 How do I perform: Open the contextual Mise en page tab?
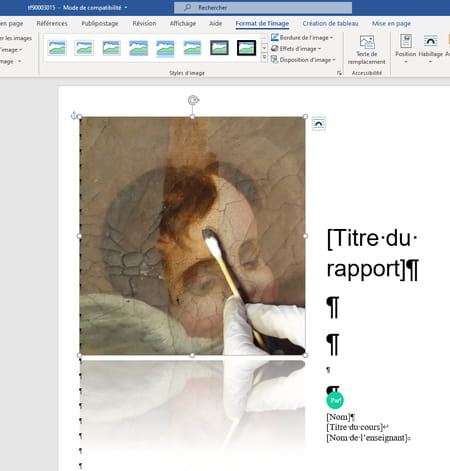[391, 23]
